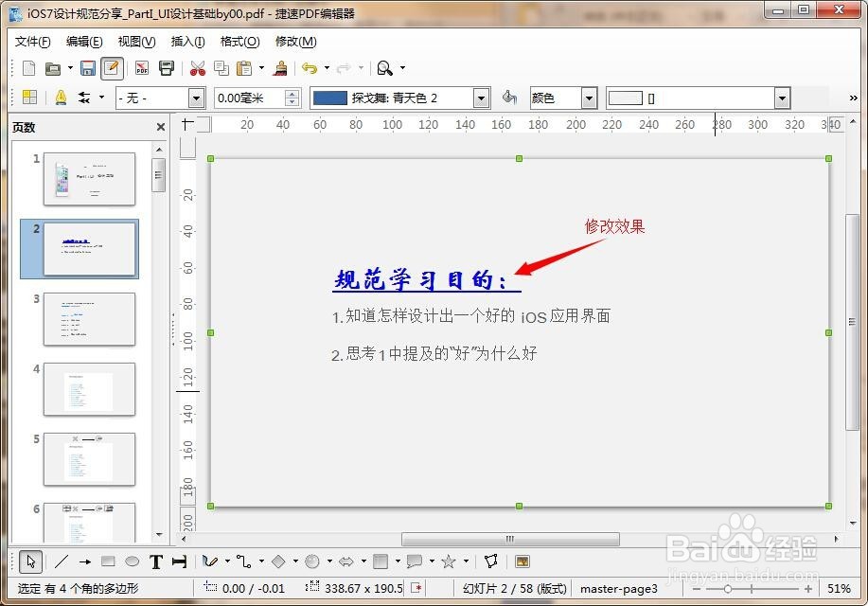
Task: Select the Curve tool in the bottom toolbar
Action: (x=208, y=561)
